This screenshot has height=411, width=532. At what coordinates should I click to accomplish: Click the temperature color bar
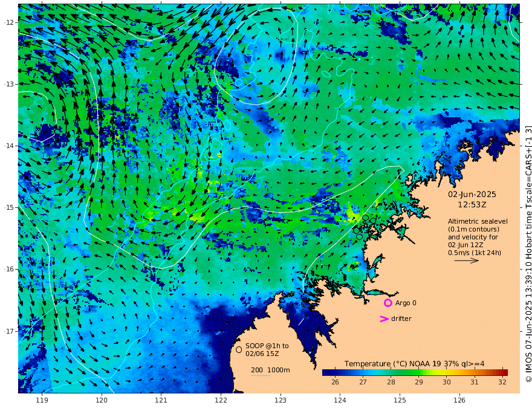pos(415,372)
